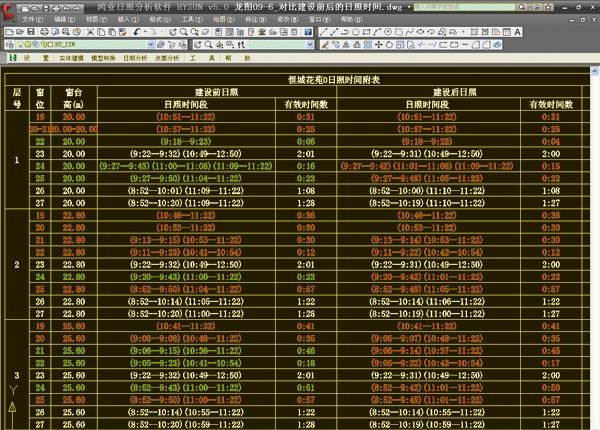Click the top 2:01 value on floor 1
The width and height of the screenshot is (600, 430).
306,154
